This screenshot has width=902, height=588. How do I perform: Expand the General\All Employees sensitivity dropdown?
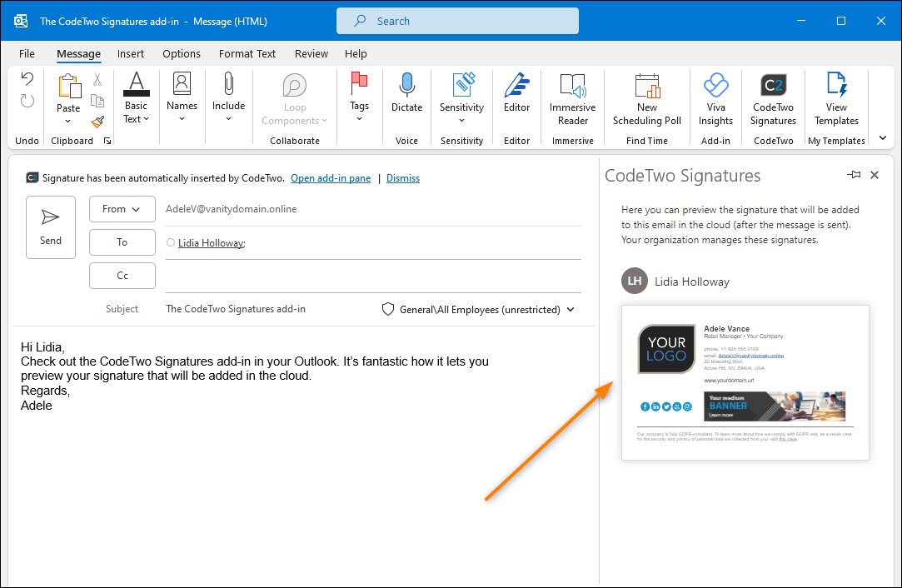click(571, 309)
